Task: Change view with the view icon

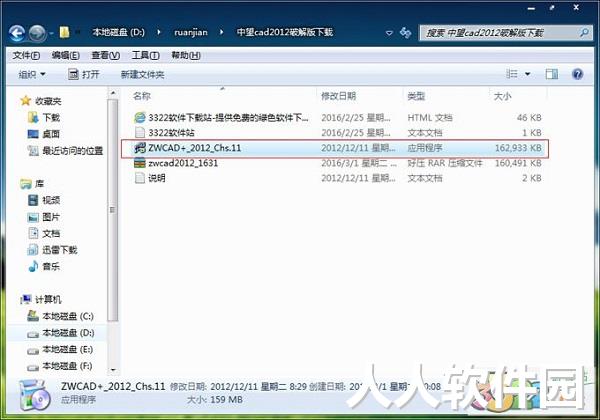Action: click(x=512, y=74)
